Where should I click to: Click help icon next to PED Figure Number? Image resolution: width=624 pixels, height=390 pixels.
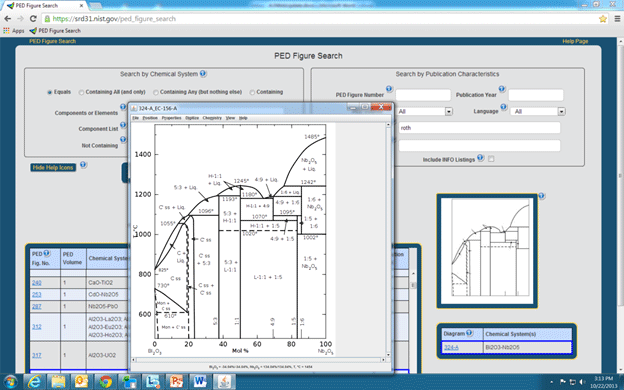[x=389, y=89]
